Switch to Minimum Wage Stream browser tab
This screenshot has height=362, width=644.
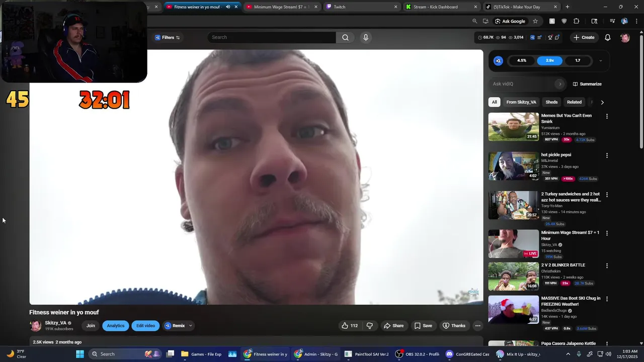pyautogui.click(x=281, y=7)
